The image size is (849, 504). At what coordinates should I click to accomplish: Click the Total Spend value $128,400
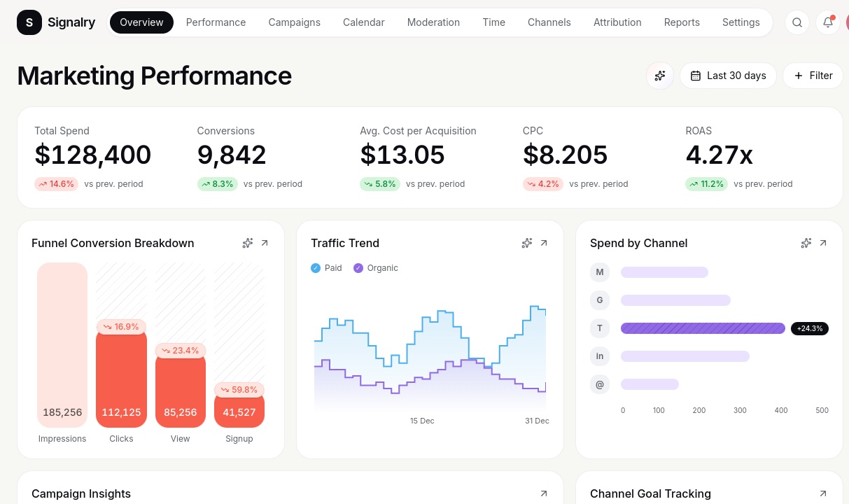click(x=93, y=155)
